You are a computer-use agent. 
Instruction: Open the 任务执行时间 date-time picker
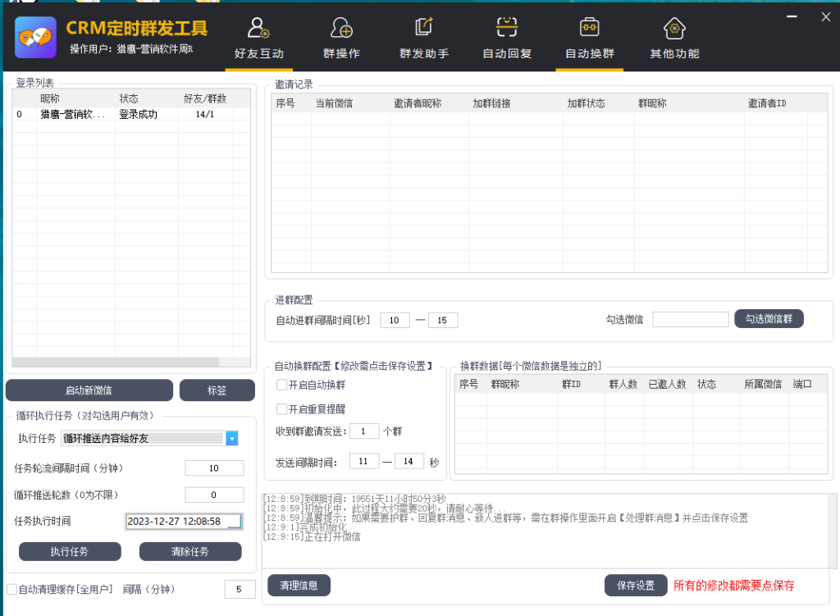184,521
